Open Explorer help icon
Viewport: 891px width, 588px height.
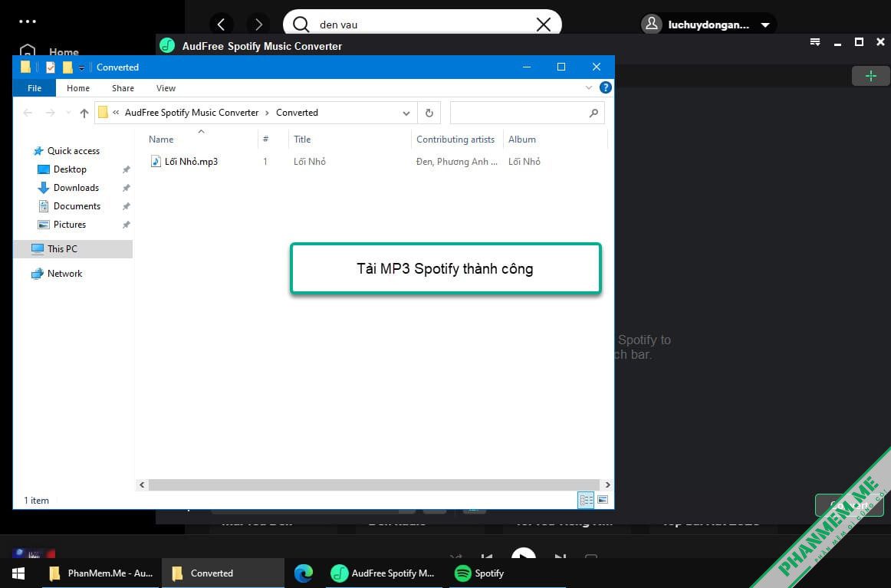coord(606,87)
